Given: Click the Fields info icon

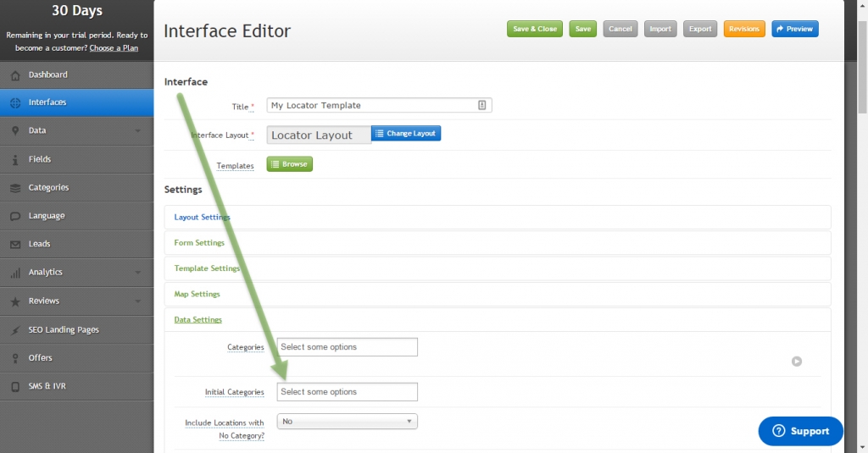Looking at the screenshot, I should [x=15, y=160].
